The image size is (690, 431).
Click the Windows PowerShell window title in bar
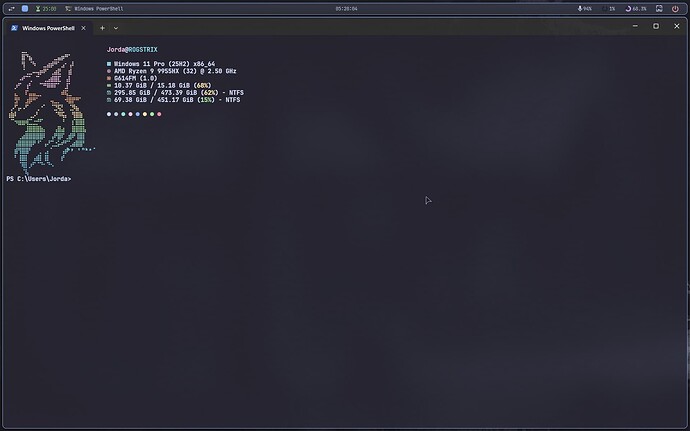[x=95, y=8]
